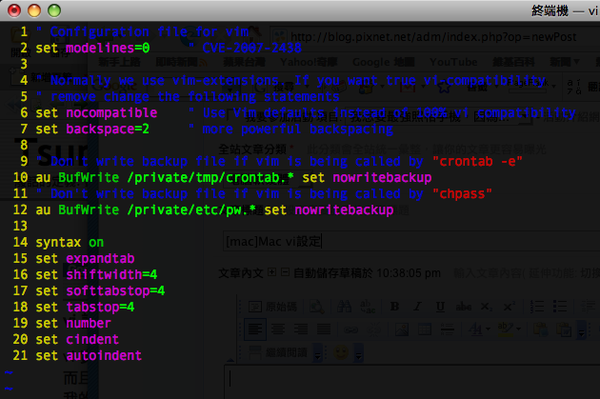Open 新手上路 bookmark in background browser
Viewport: 600px width, 399px height.
coord(119,62)
